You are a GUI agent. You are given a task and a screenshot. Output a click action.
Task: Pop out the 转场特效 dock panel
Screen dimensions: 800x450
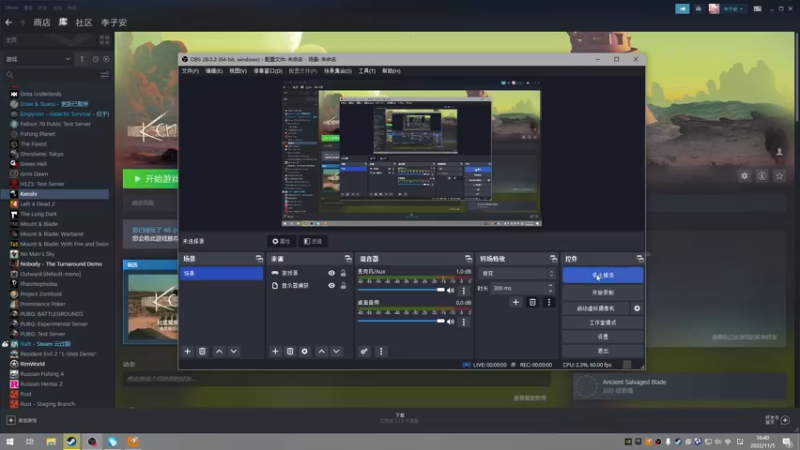click(554, 259)
